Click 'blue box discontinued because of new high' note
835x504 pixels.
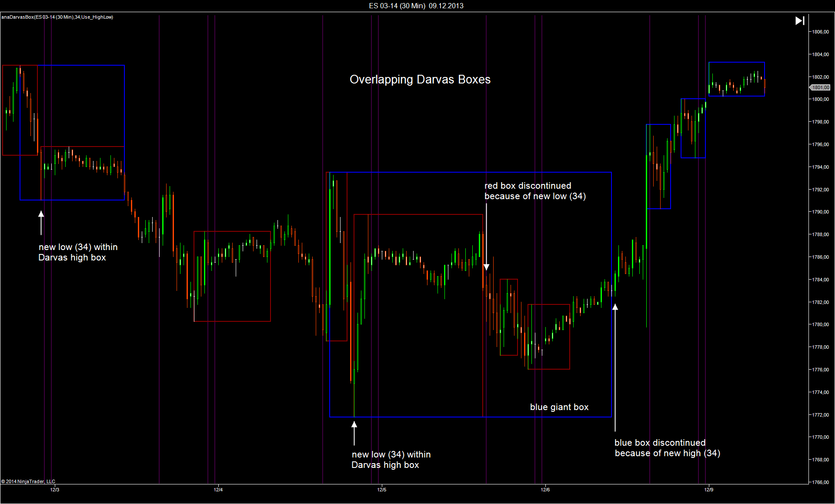tap(667, 448)
